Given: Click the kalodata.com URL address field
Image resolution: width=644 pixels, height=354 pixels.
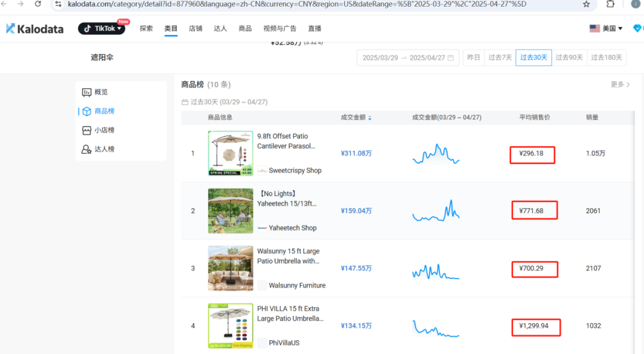Looking at the screenshot, I should (297, 4).
